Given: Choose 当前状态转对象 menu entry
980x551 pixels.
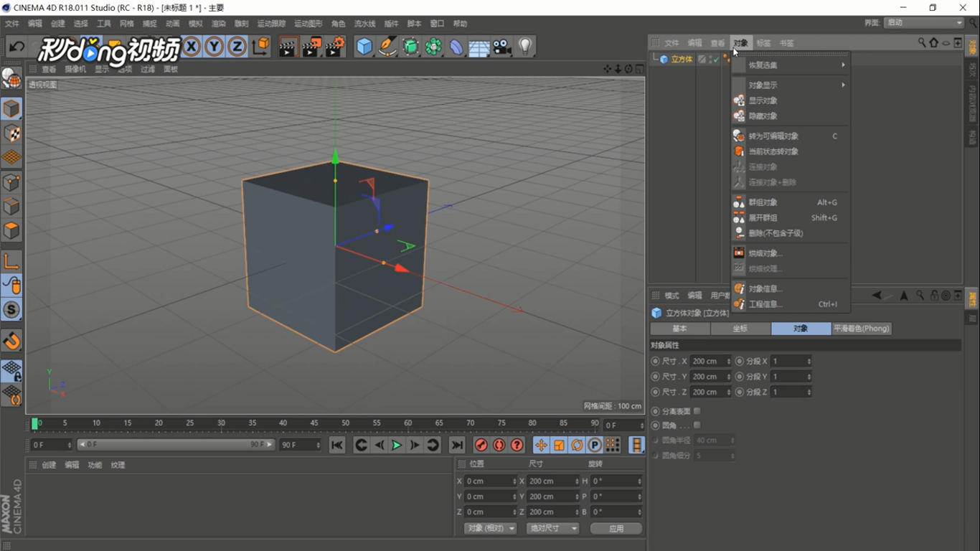Looking at the screenshot, I should 791,151.
